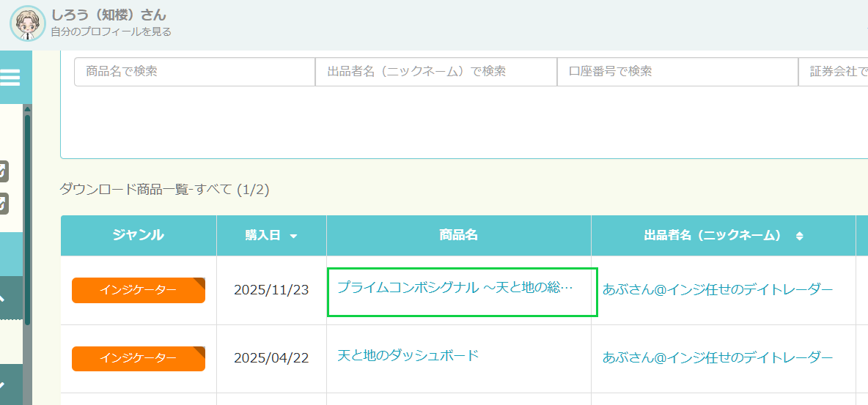Viewport: 868px width, 405px height.
Task: Open the プライムコンボシグナル product link
Action: 455,288
